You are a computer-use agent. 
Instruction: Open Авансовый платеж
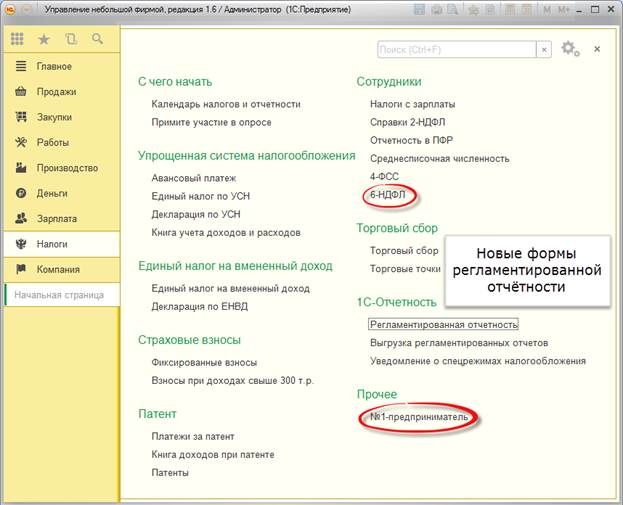click(x=193, y=178)
